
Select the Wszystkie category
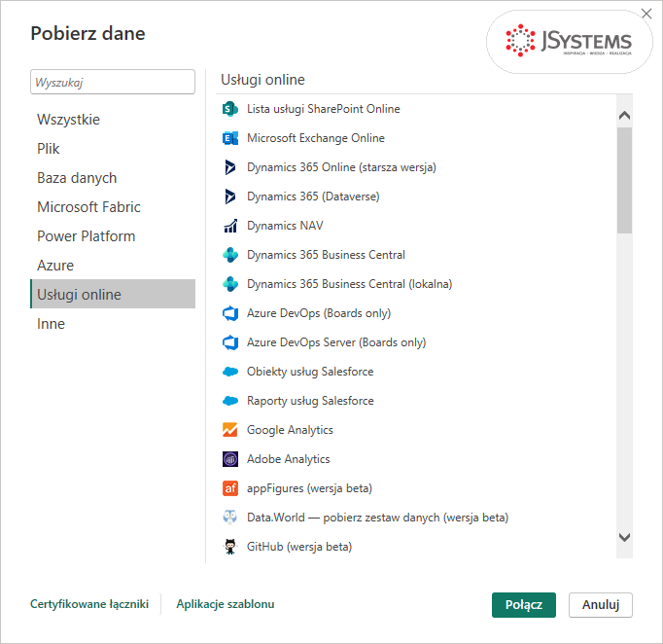click(x=113, y=120)
